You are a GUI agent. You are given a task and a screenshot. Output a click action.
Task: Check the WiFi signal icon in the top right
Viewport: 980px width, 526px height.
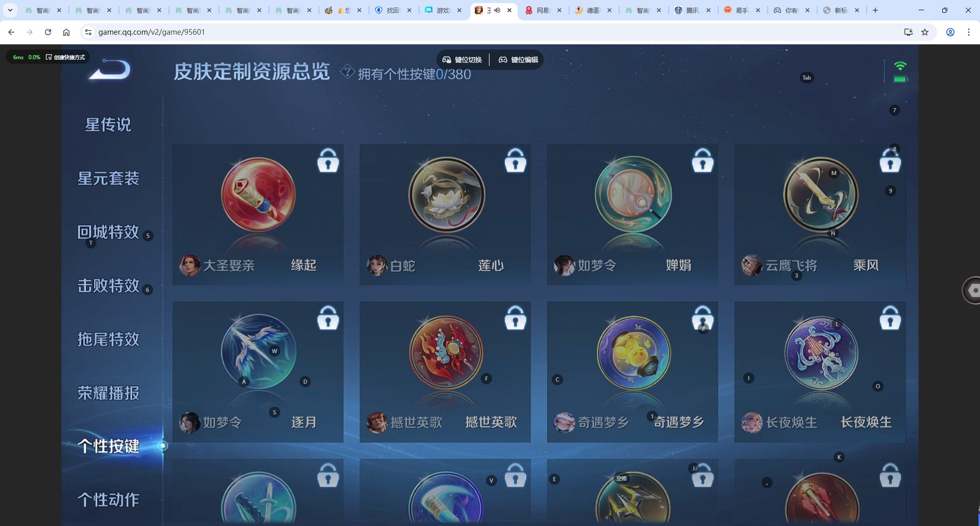click(901, 65)
